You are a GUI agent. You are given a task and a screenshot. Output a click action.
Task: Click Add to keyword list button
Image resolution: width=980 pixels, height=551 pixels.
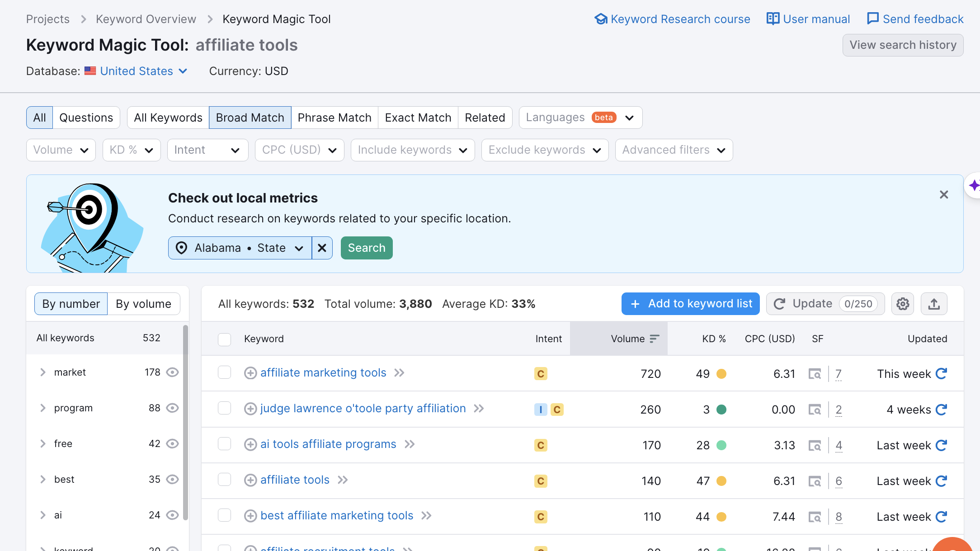tap(691, 304)
